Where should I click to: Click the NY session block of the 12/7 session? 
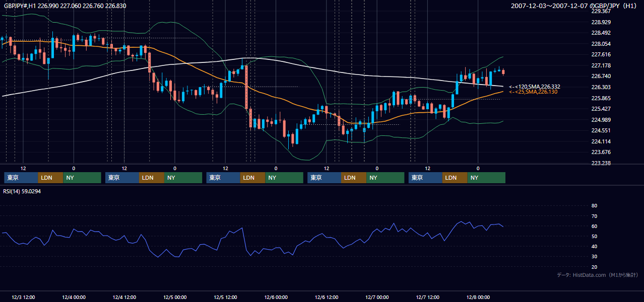(x=486, y=178)
